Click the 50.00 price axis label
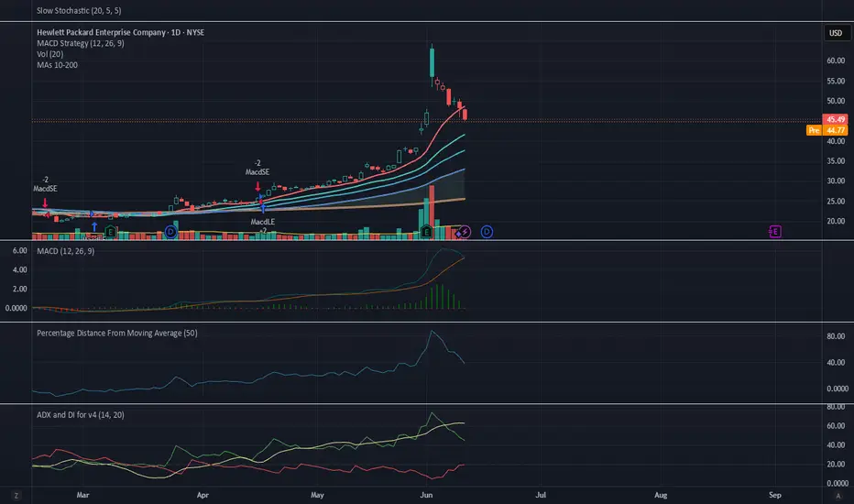854x504 pixels. [836, 101]
